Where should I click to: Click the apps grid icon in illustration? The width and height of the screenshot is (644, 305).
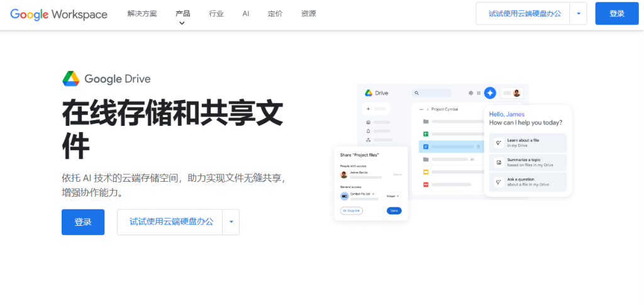point(479,93)
